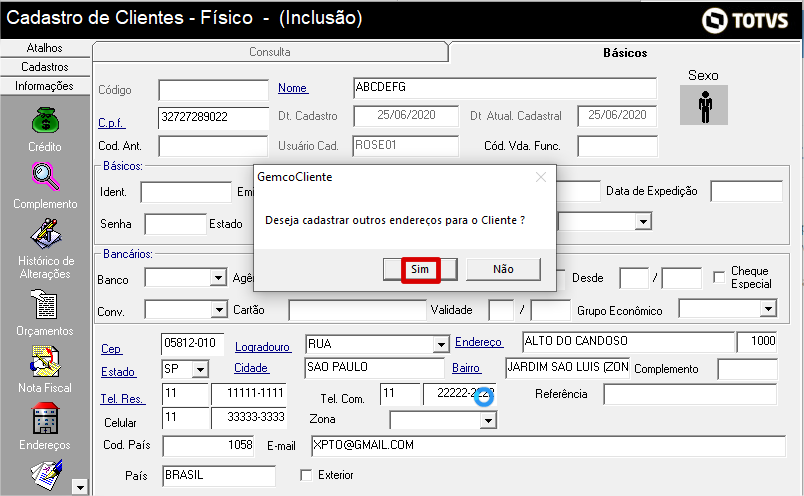Viewport: 804px width, 496px height.
Task: Click the TOTVS logo
Action: [x=745, y=21]
